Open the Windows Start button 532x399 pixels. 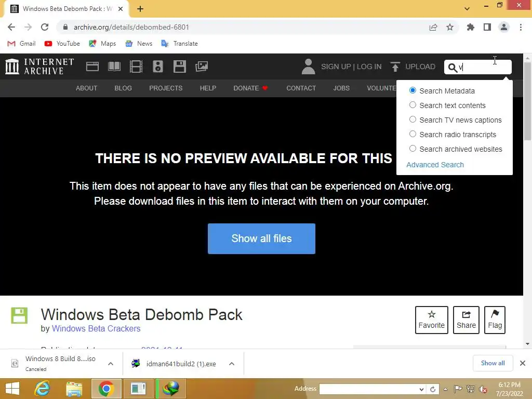12,389
